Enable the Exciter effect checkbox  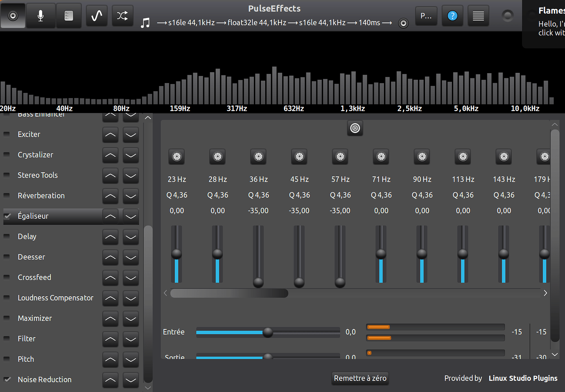(x=7, y=134)
